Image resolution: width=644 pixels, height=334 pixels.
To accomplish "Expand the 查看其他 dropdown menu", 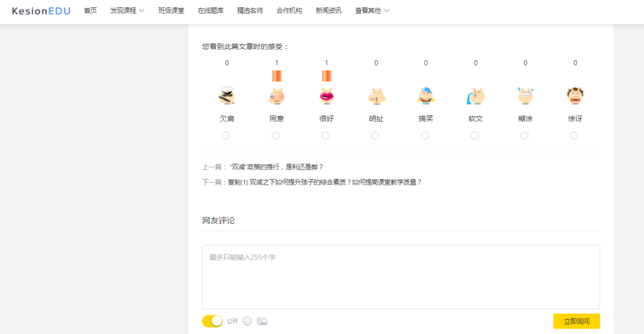I will coord(372,11).
